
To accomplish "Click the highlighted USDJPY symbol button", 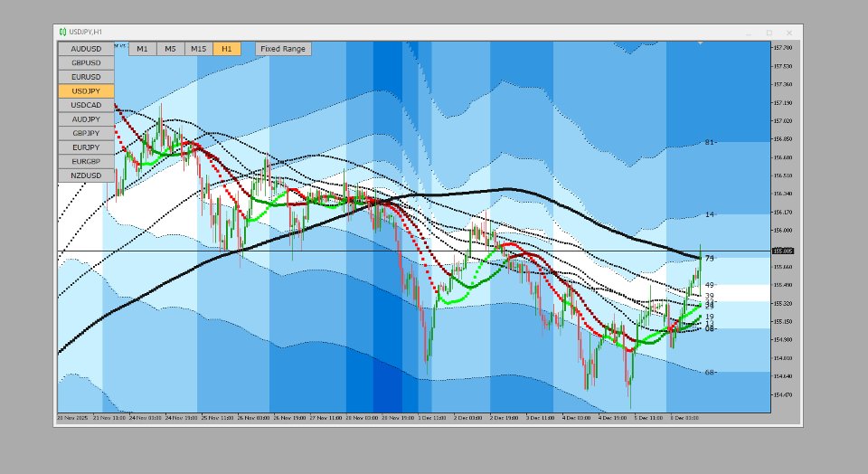I will coord(87,90).
